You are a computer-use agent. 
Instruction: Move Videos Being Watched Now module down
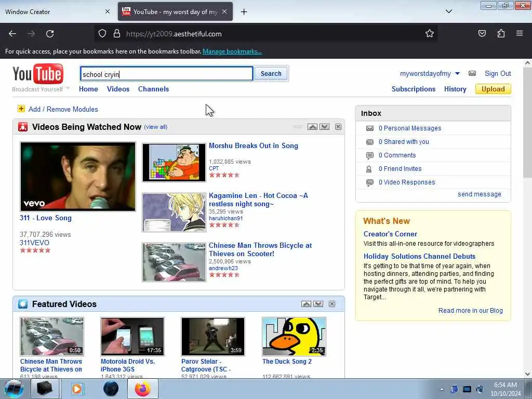tap(324, 127)
